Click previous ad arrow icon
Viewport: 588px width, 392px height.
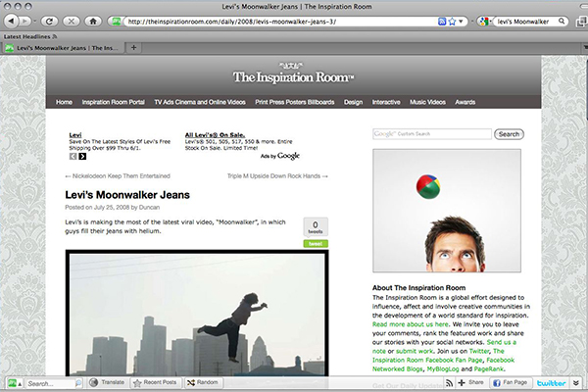click(73, 157)
